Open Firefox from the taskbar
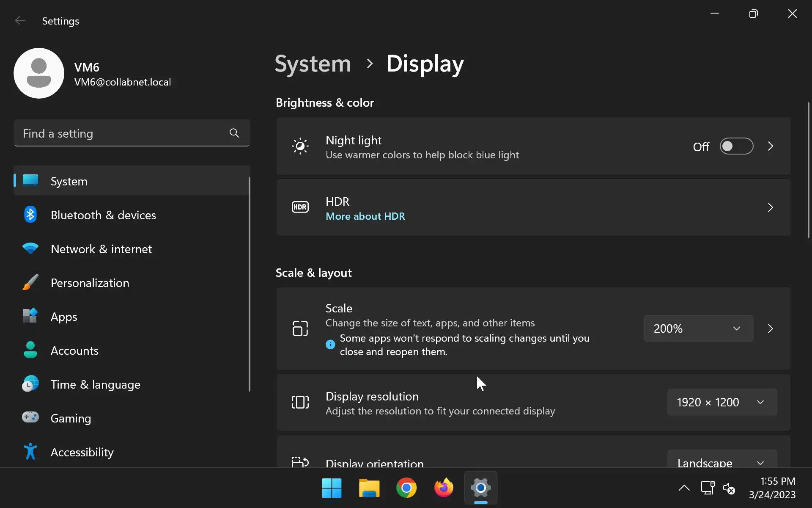 coord(443,488)
